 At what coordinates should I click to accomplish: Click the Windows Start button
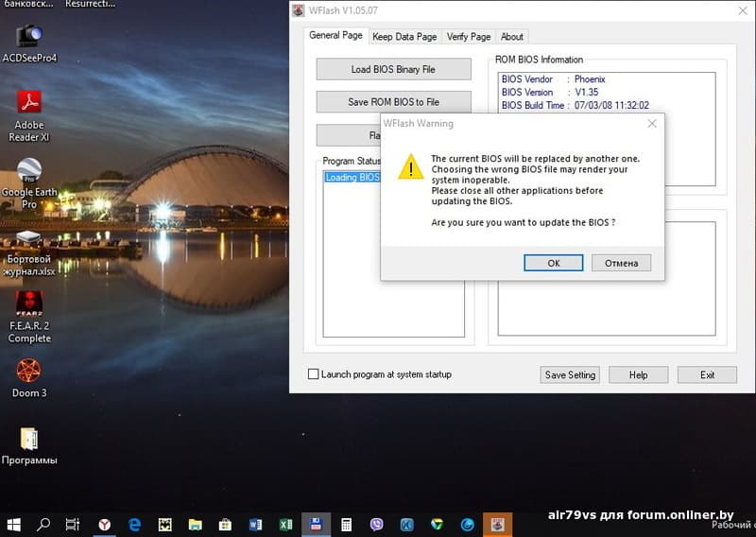[x=13, y=524]
